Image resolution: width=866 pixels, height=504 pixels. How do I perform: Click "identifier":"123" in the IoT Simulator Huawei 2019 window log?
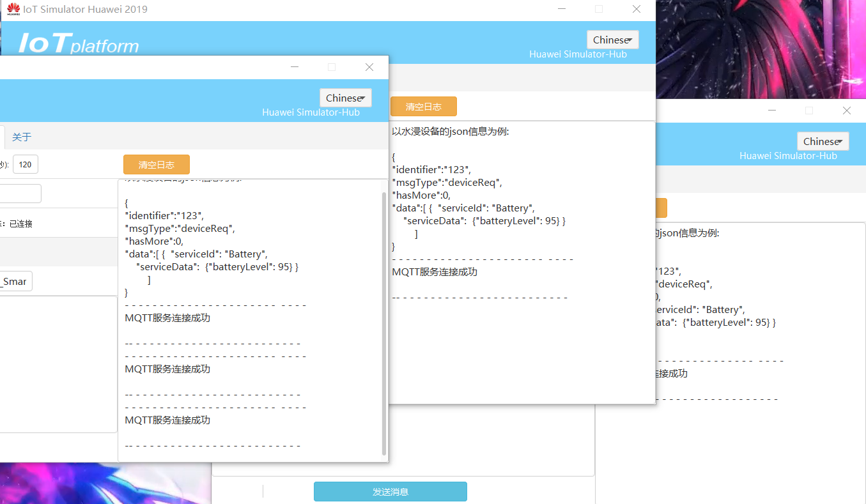pyautogui.click(x=431, y=169)
